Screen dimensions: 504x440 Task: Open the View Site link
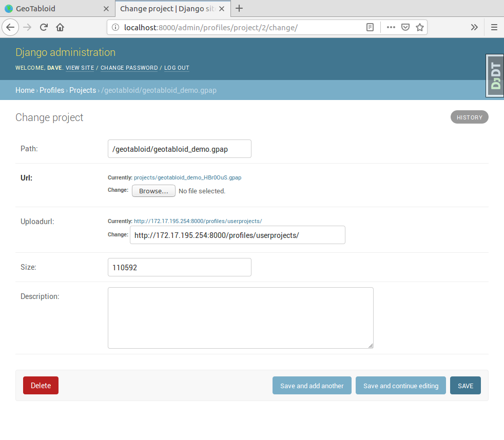click(80, 68)
